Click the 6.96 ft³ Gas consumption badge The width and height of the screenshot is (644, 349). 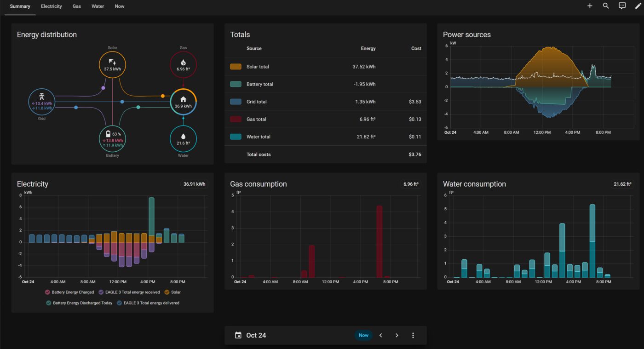pyautogui.click(x=410, y=184)
